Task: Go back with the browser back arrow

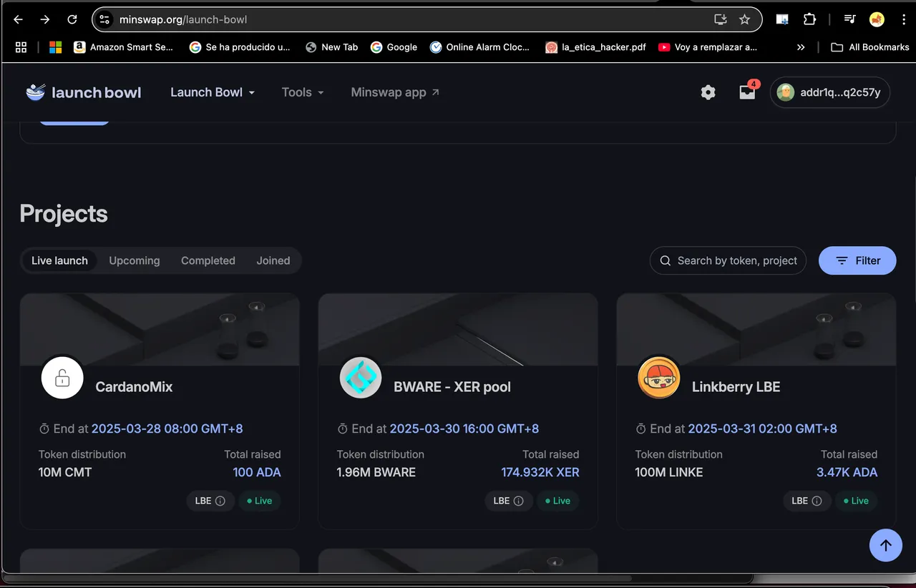Action: [19, 19]
